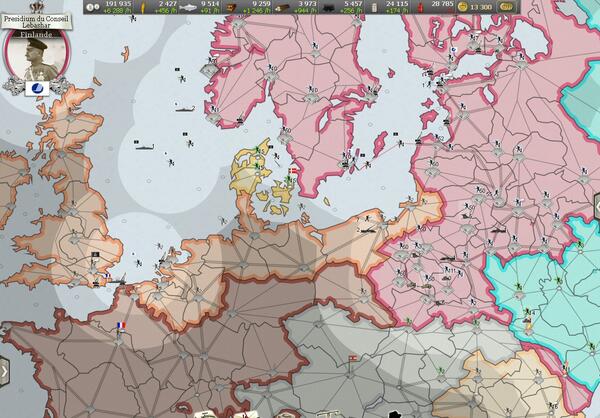Click the grain resource icon
The width and height of the screenshot is (600, 418).
pos(144,7)
